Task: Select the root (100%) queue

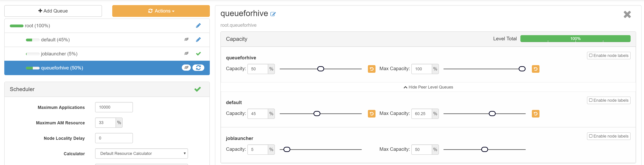Action: (x=37, y=26)
